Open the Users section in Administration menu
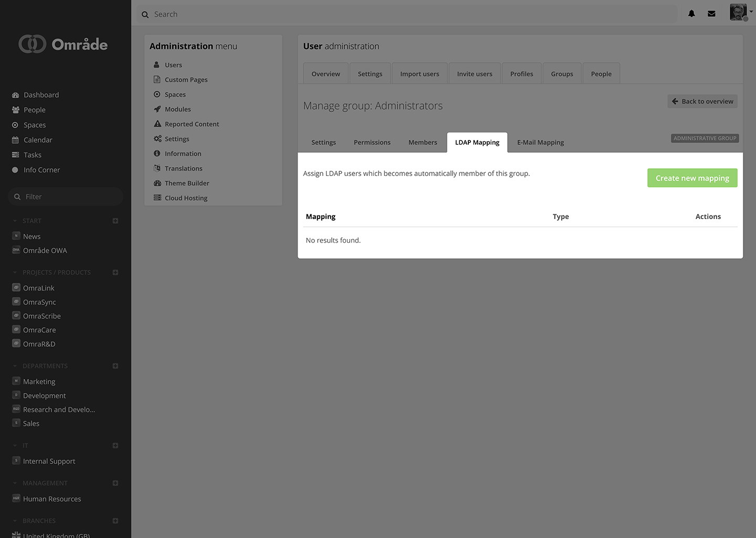The height and width of the screenshot is (538, 756). point(174,65)
